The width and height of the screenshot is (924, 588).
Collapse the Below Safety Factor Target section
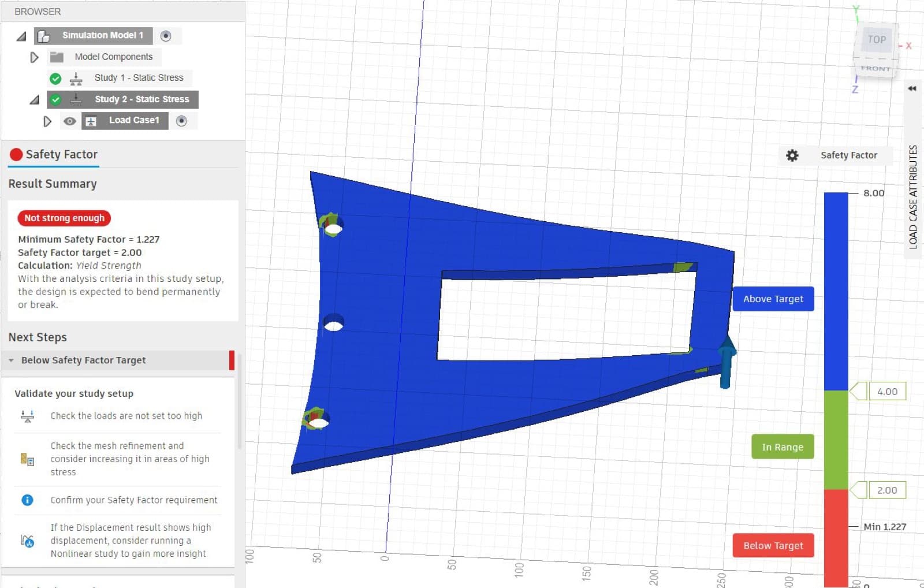click(11, 360)
